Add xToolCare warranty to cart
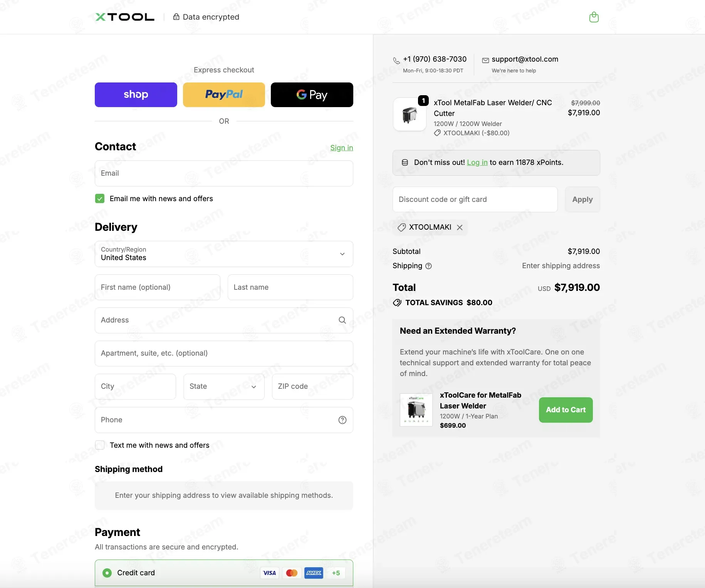This screenshot has width=705, height=588. [566, 410]
